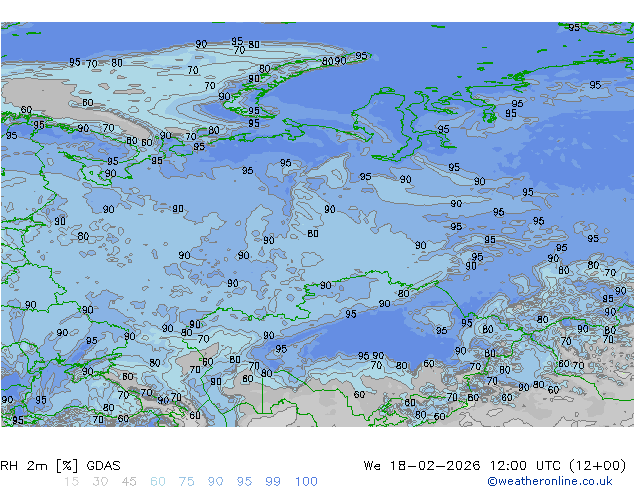Click legend value 90 in color scale
Image resolution: width=634 pixels, height=490 pixels.
215,482
